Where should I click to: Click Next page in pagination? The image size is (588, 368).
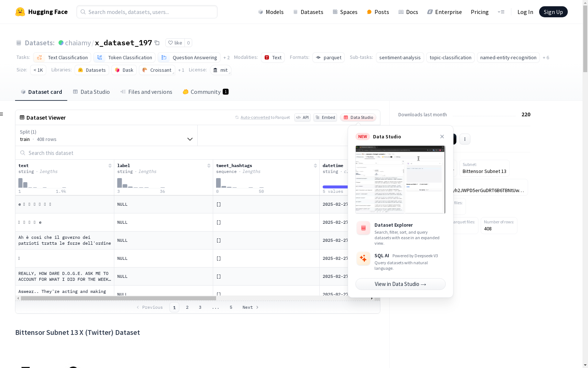click(x=251, y=307)
